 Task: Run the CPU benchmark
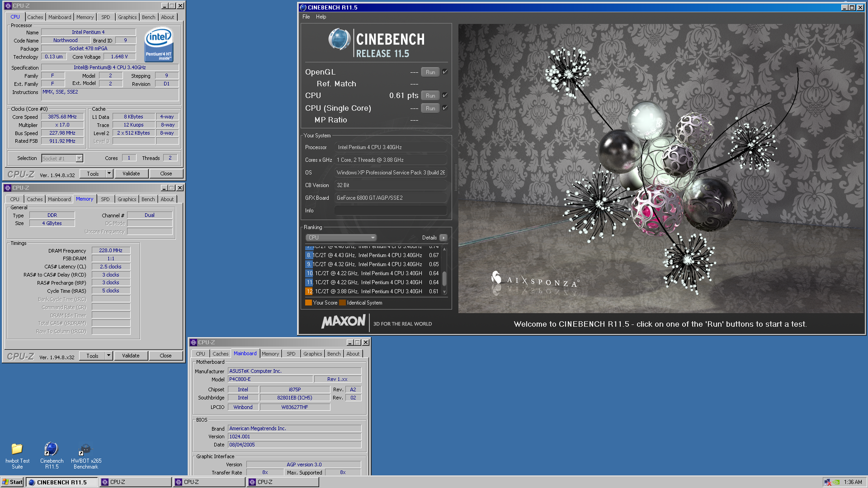tap(430, 96)
